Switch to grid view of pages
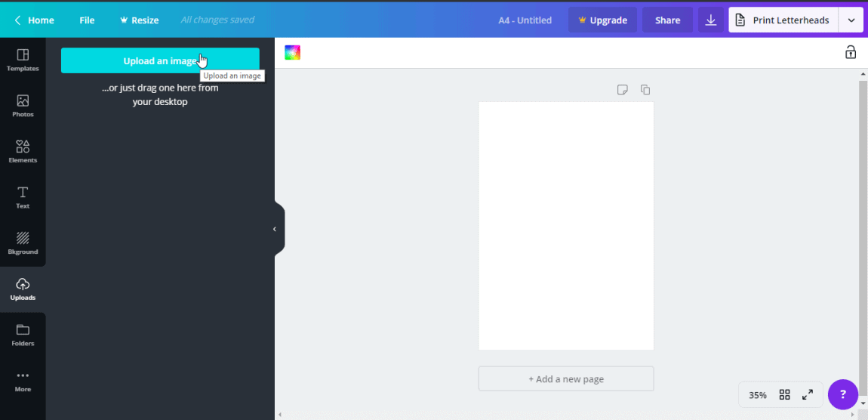This screenshot has height=420, width=868. click(x=784, y=394)
